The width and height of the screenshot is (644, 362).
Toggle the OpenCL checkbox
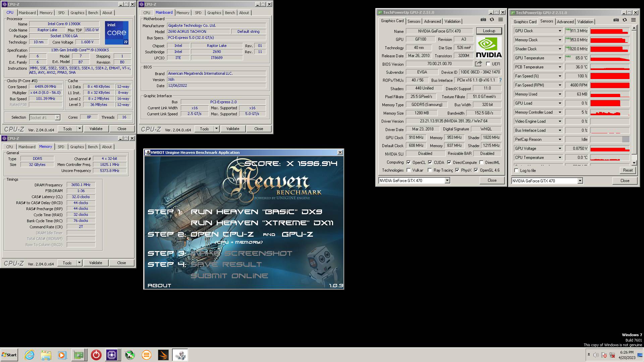[x=409, y=162]
